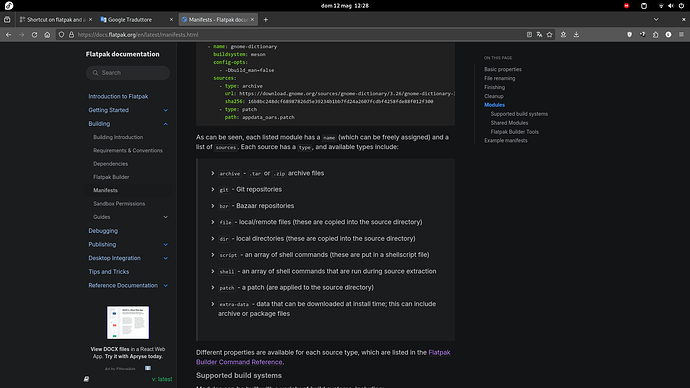
Task: Jump to File renaming section
Action: 499,78
